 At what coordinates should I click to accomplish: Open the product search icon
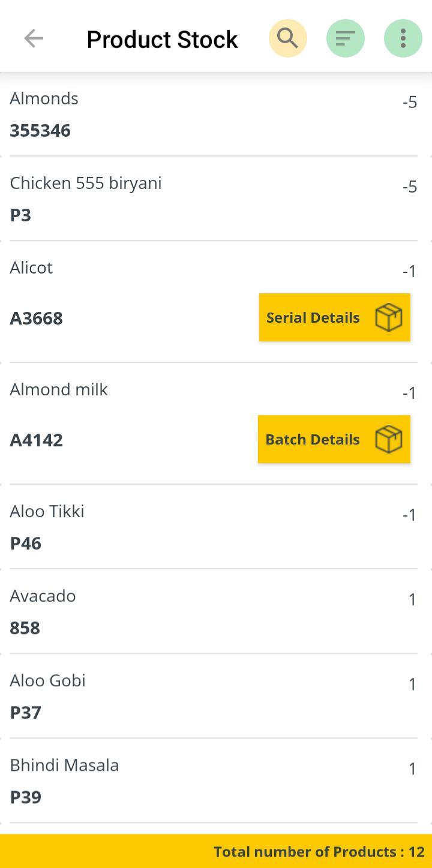pyautogui.click(x=288, y=38)
